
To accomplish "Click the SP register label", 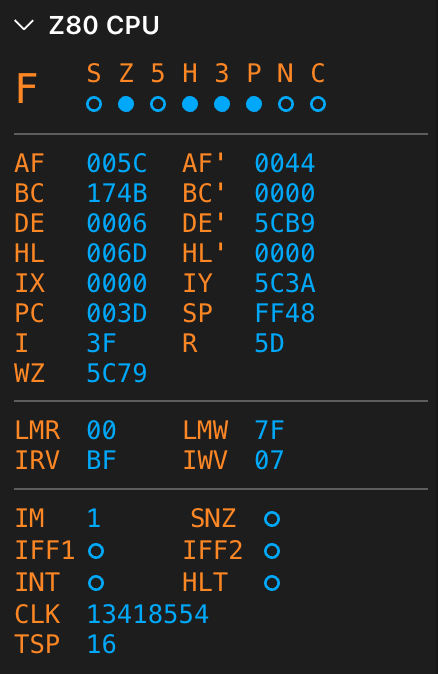I will [197, 313].
